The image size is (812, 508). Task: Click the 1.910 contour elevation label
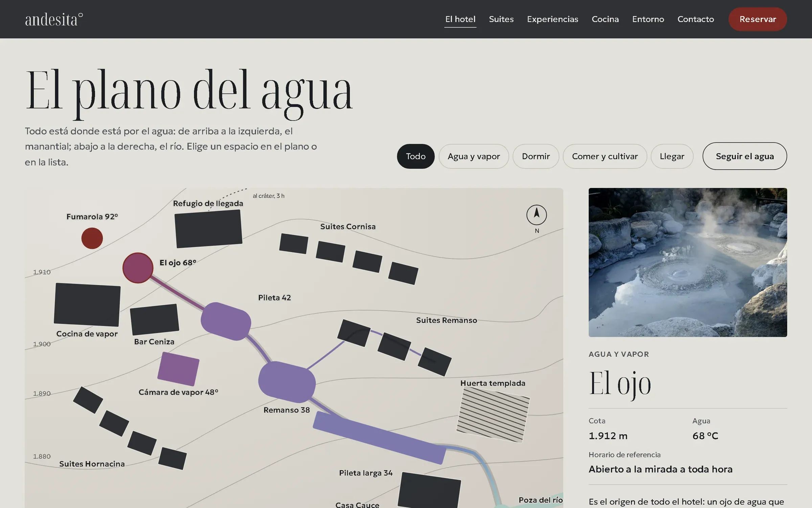coord(42,272)
